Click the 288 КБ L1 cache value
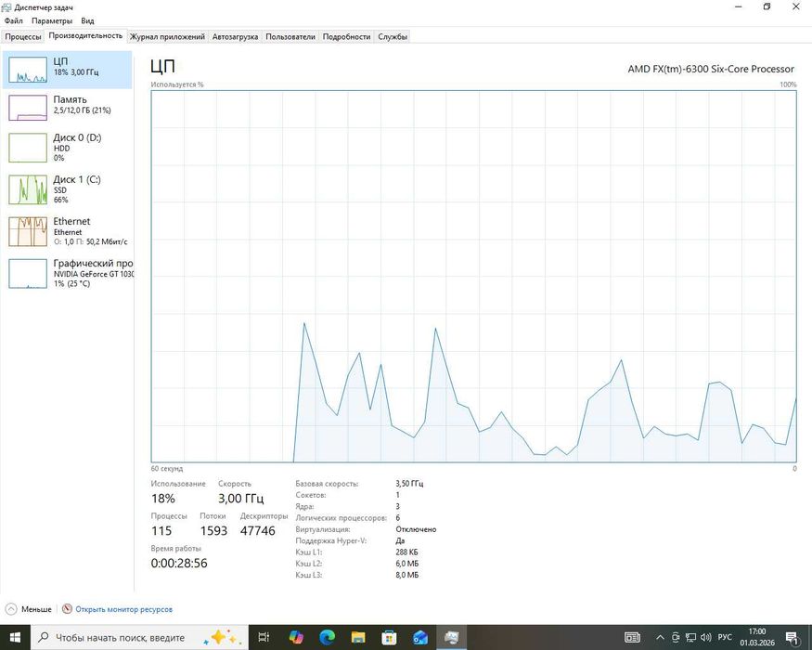The height and width of the screenshot is (650, 812). (x=406, y=552)
